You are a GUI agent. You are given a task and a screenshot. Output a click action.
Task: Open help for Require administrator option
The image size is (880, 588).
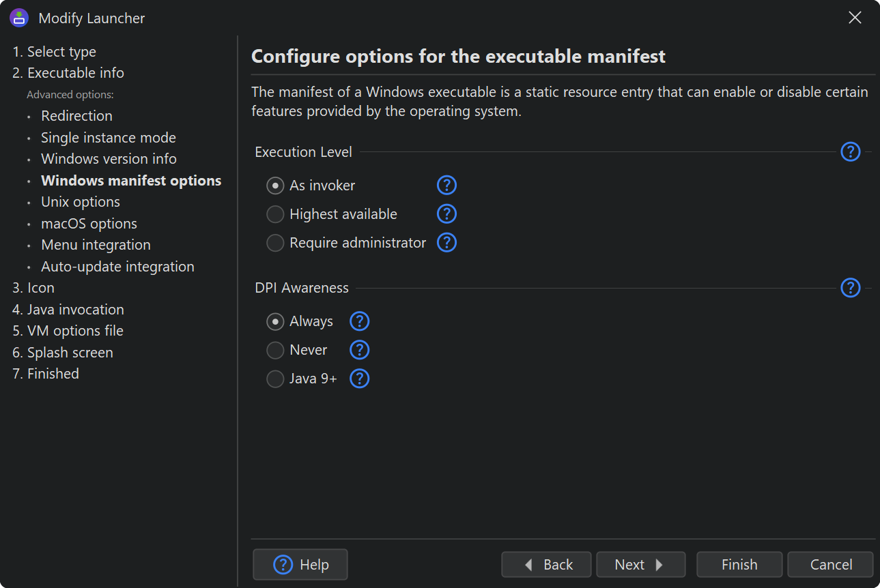446,242
